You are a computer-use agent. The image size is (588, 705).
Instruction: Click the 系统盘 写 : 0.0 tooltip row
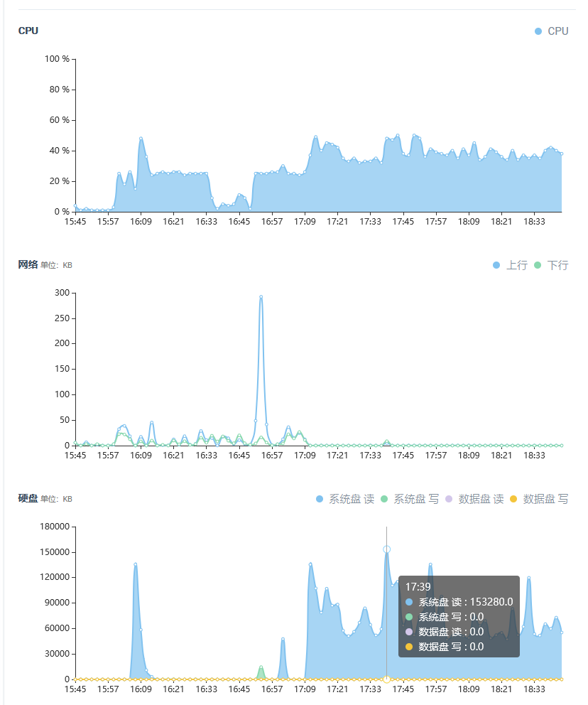tap(445, 617)
